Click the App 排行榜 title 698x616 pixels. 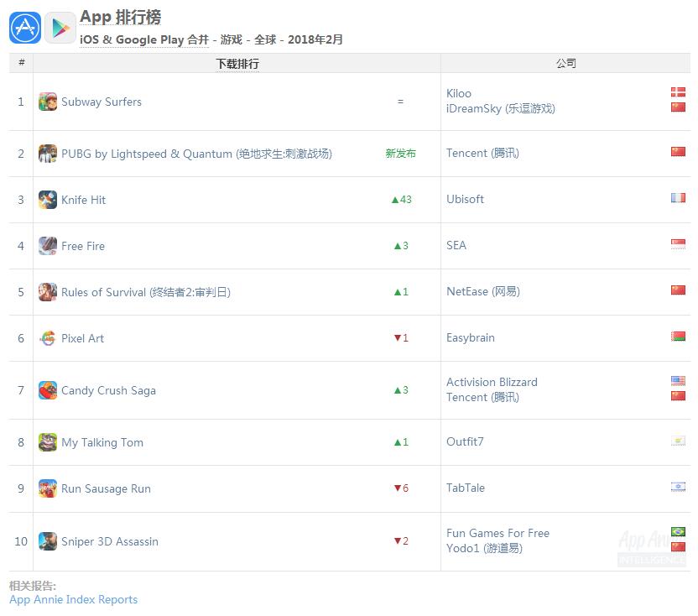pos(121,17)
